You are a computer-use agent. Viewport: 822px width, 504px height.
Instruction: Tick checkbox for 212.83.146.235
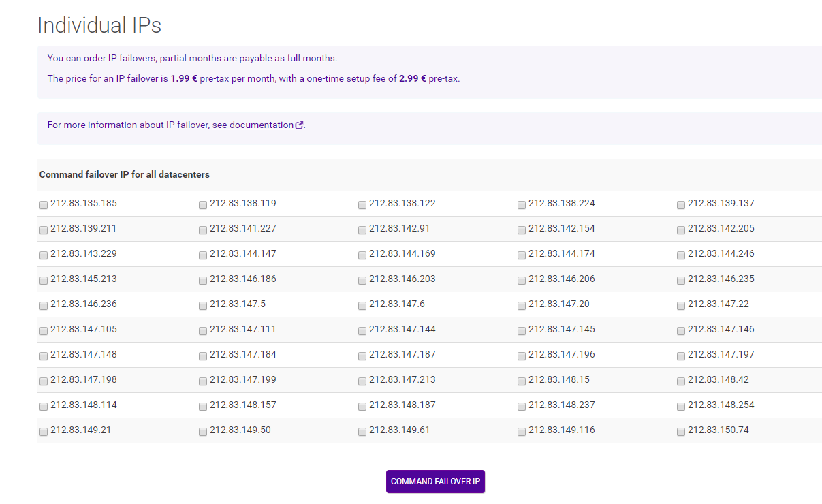pos(681,280)
